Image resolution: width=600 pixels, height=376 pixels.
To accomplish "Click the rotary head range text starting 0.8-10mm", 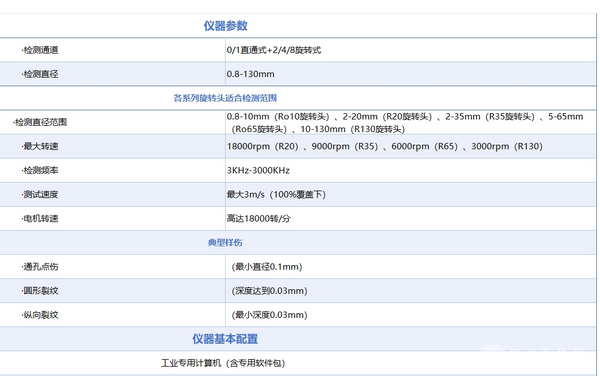I will click(x=405, y=123).
